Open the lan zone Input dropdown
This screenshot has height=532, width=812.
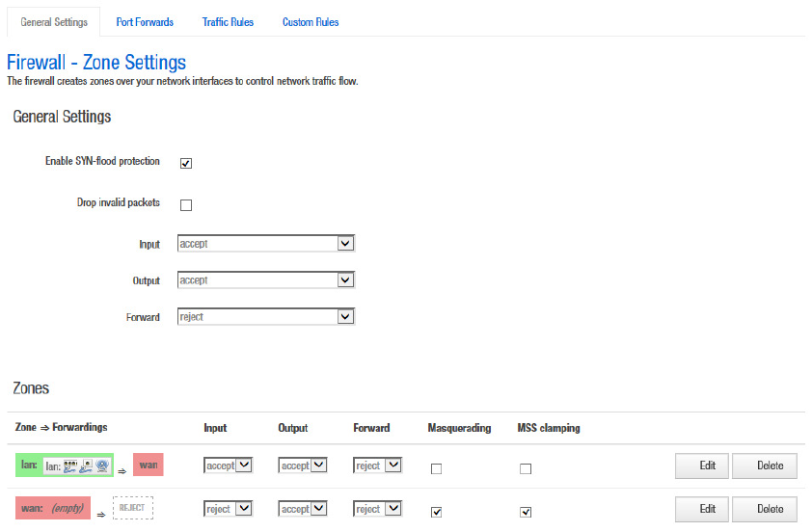pyautogui.click(x=229, y=465)
